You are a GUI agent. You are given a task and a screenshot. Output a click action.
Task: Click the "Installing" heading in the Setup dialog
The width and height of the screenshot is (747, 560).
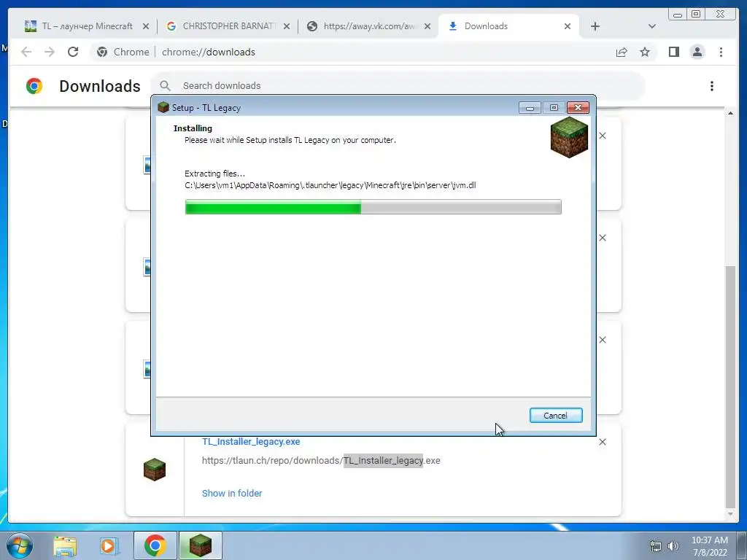click(x=193, y=128)
